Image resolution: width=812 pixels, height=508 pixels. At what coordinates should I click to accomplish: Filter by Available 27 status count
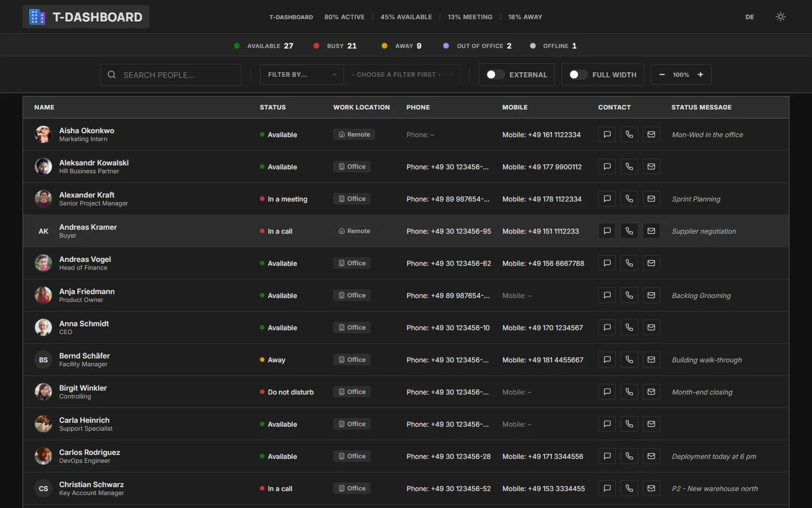coord(263,46)
